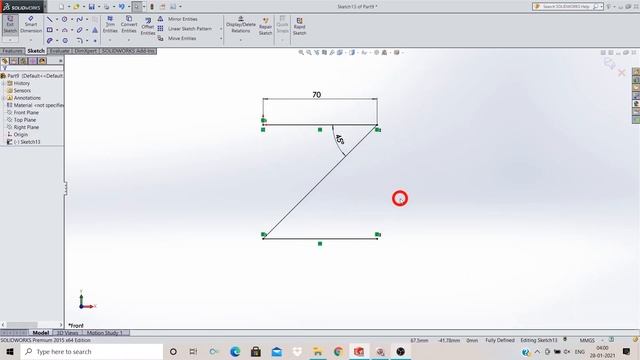Click Trim Entities tool
Viewport: 640px width, 360px height.
(110, 25)
